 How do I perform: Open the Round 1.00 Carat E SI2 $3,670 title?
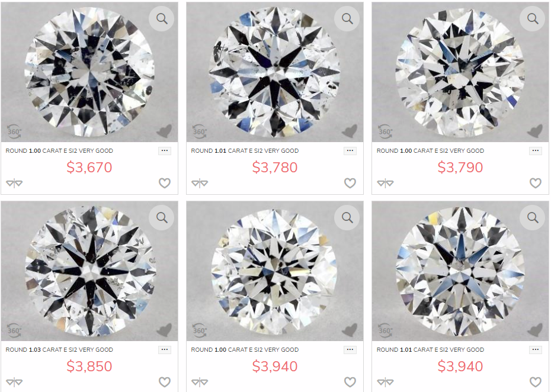click(59, 151)
